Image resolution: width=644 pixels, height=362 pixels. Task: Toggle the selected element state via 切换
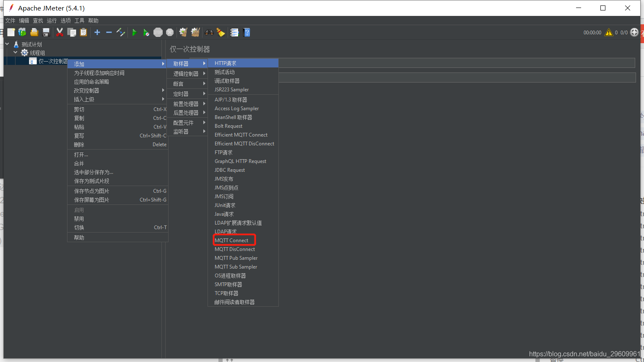pyautogui.click(x=80, y=227)
